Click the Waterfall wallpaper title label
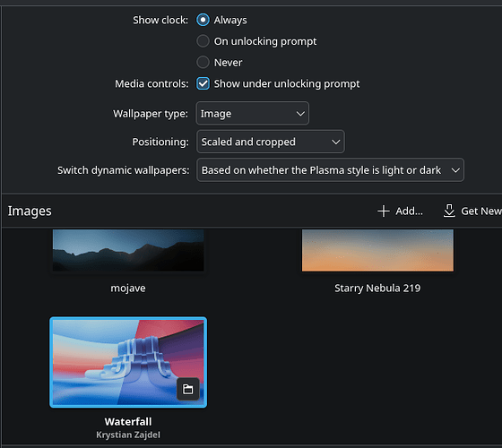The image size is (502, 448). tap(128, 422)
